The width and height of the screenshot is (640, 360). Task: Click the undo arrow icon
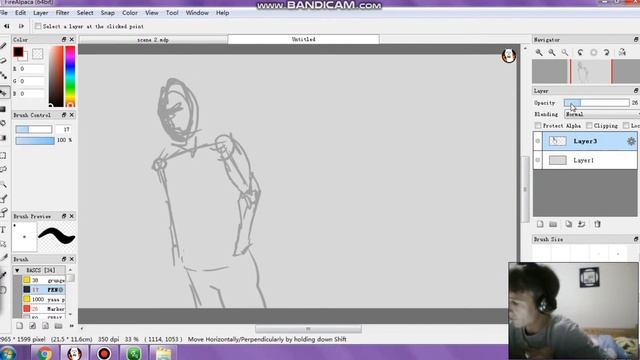[x=7, y=26]
